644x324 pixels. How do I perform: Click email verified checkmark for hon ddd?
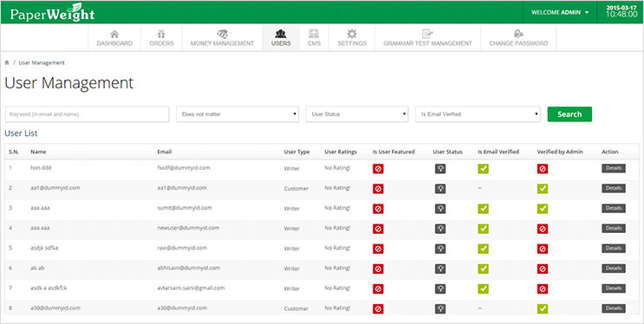pyautogui.click(x=484, y=168)
